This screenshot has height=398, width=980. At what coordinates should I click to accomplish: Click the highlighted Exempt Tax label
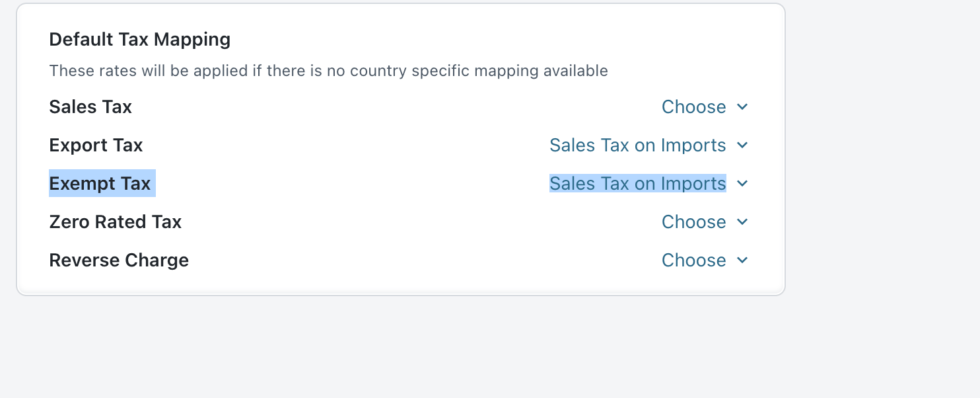coord(100,184)
